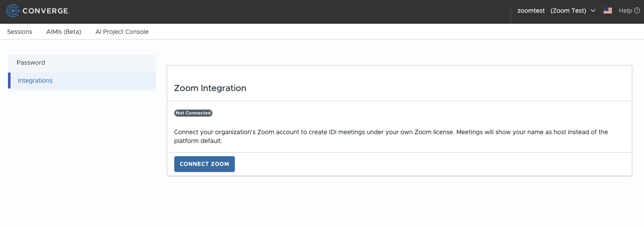Go to the AI Project Console tab

(x=122, y=32)
